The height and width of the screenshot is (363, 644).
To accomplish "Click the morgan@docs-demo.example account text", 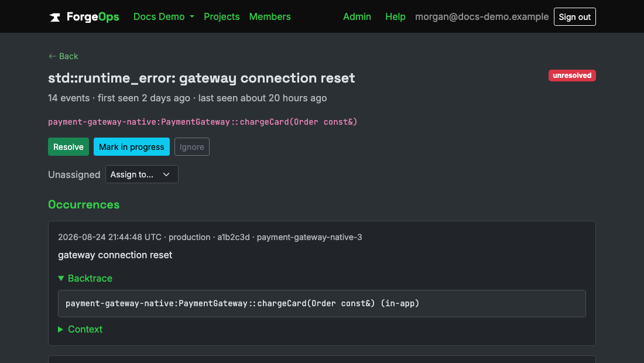I will (482, 17).
